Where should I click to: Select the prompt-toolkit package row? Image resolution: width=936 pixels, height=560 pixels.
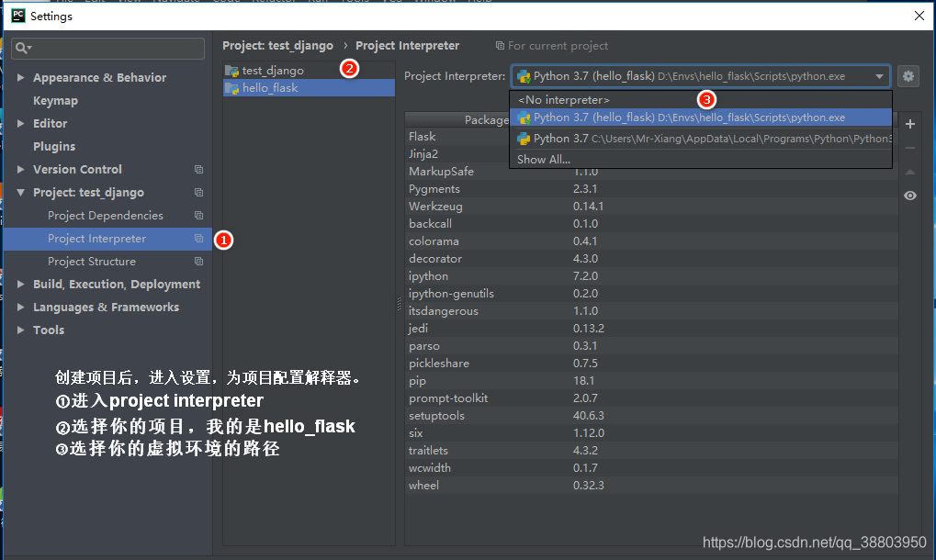tap(651, 398)
